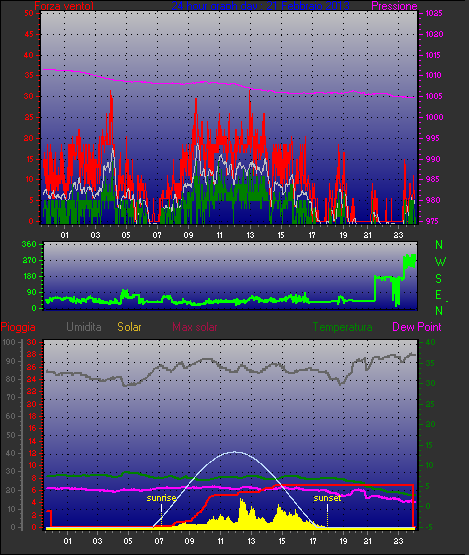Click the 24 hour graph day title

click(x=261, y=6)
